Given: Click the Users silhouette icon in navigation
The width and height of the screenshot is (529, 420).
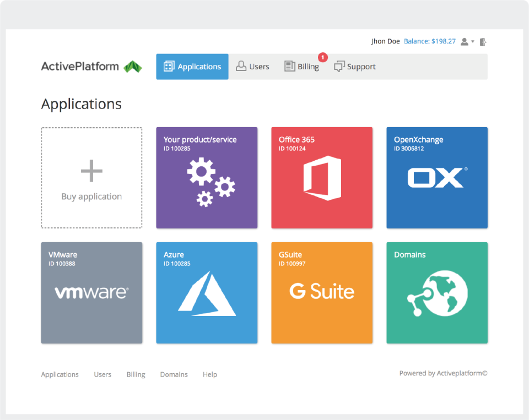Looking at the screenshot, I should [x=240, y=66].
